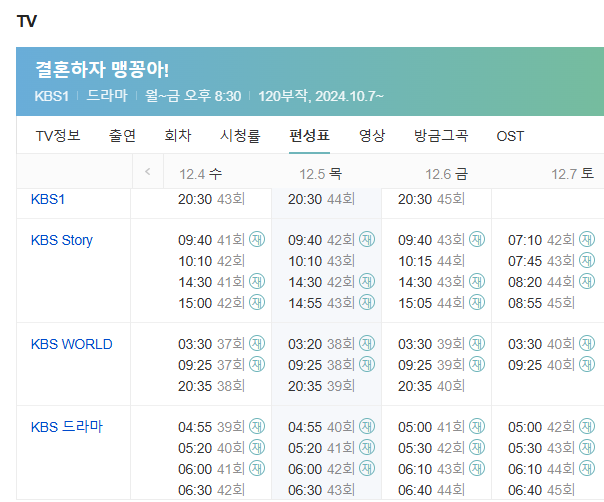Click rerun icon next to 03:20 38회

[x=367, y=343]
